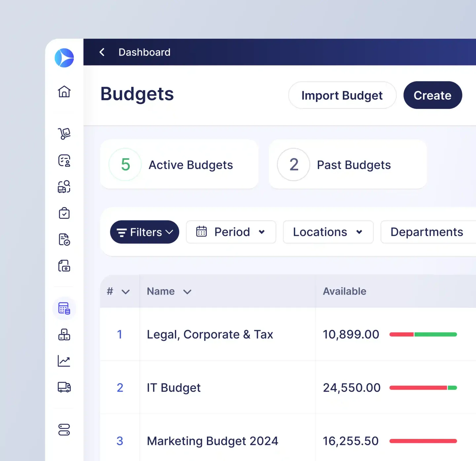Click the toggle switches settings icon
Image resolution: width=476 pixels, height=461 pixels.
click(x=64, y=430)
